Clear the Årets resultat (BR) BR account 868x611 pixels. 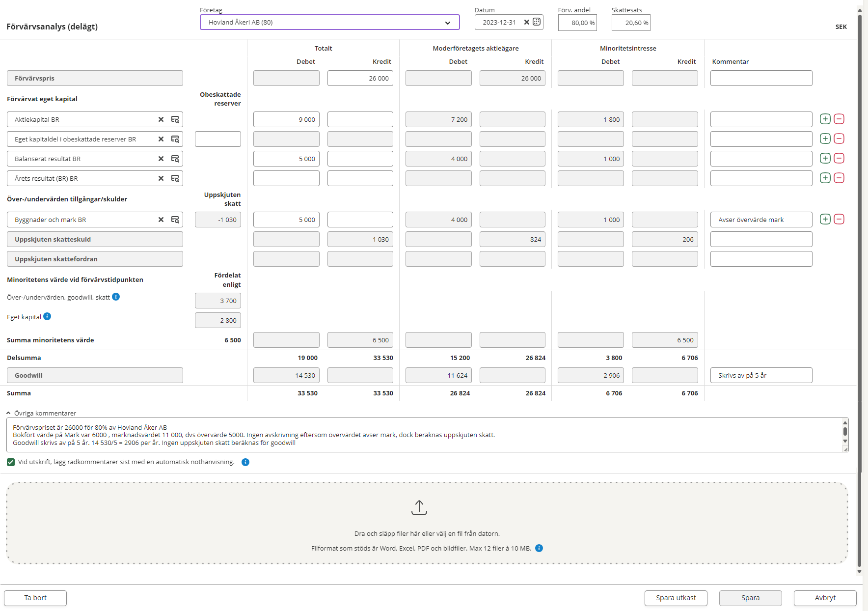(x=161, y=178)
